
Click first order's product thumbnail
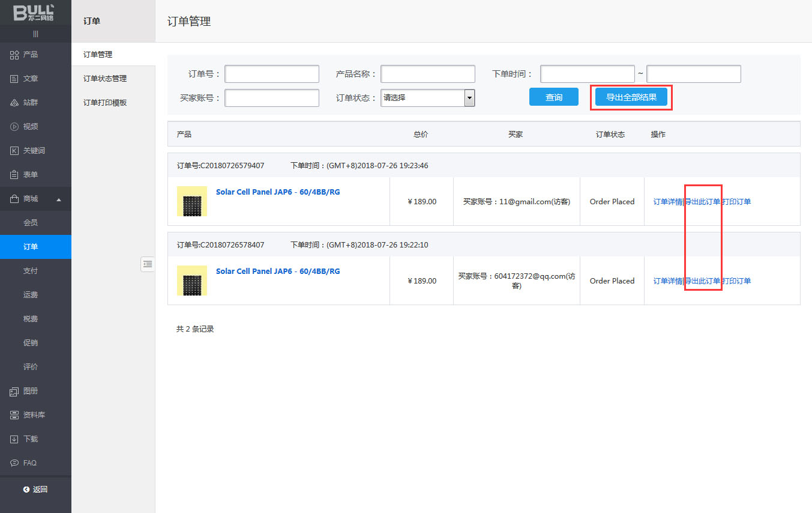coord(192,201)
